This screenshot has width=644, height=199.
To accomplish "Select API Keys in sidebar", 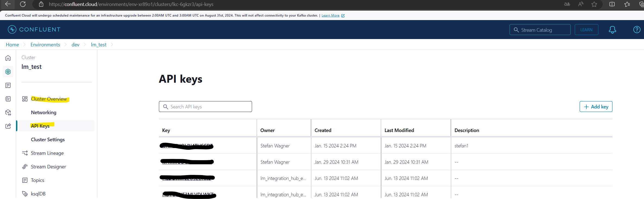I will tap(40, 126).
